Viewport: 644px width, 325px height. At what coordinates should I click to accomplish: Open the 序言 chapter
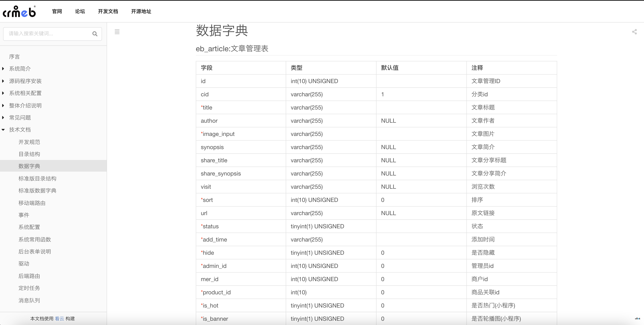(14, 57)
